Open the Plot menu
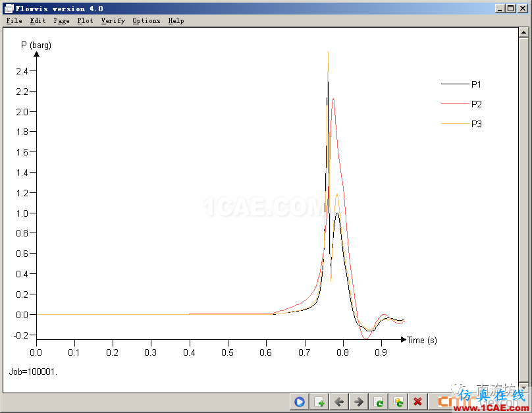 pyautogui.click(x=85, y=20)
